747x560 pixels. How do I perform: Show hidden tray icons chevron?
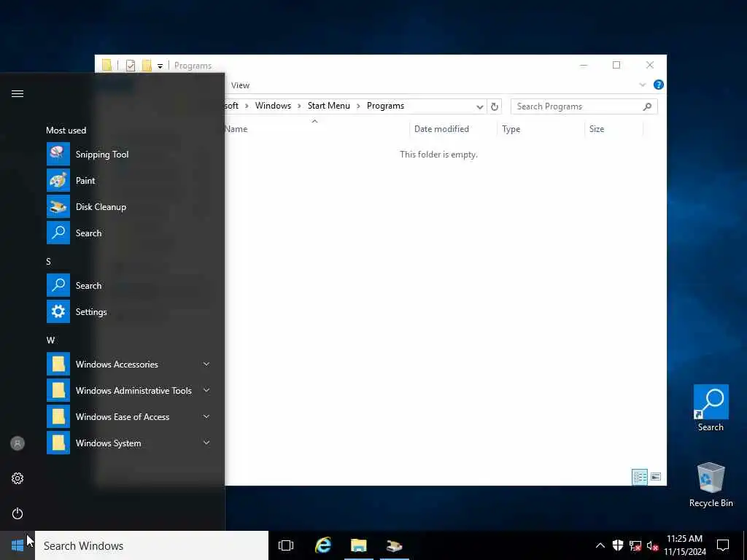600,545
